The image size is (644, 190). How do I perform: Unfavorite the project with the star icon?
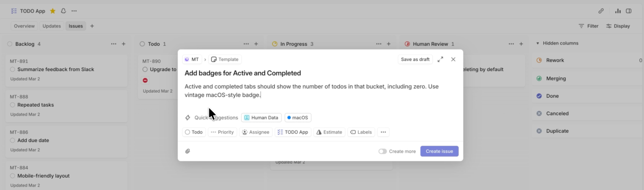52,11
